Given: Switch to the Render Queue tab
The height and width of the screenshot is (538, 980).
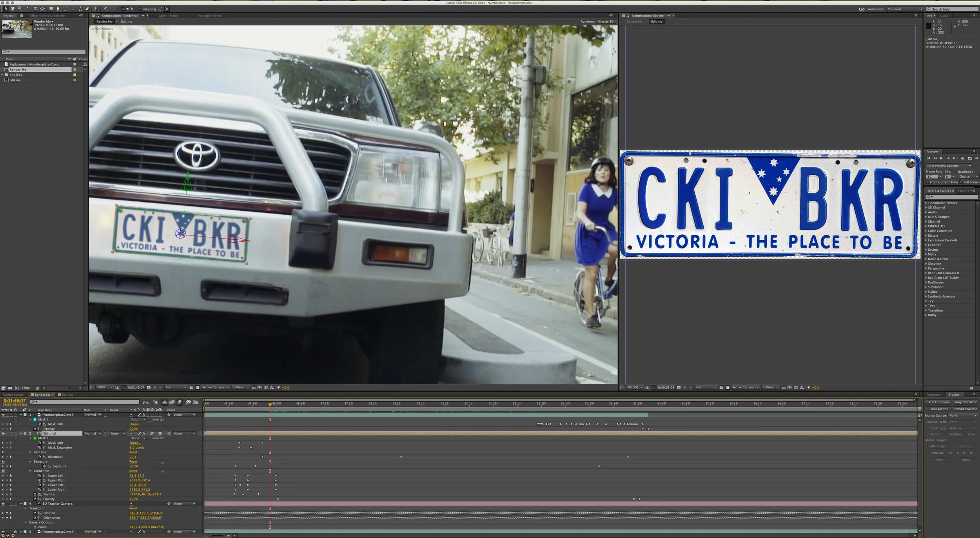Looking at the screenshot, I should point(13,395).
